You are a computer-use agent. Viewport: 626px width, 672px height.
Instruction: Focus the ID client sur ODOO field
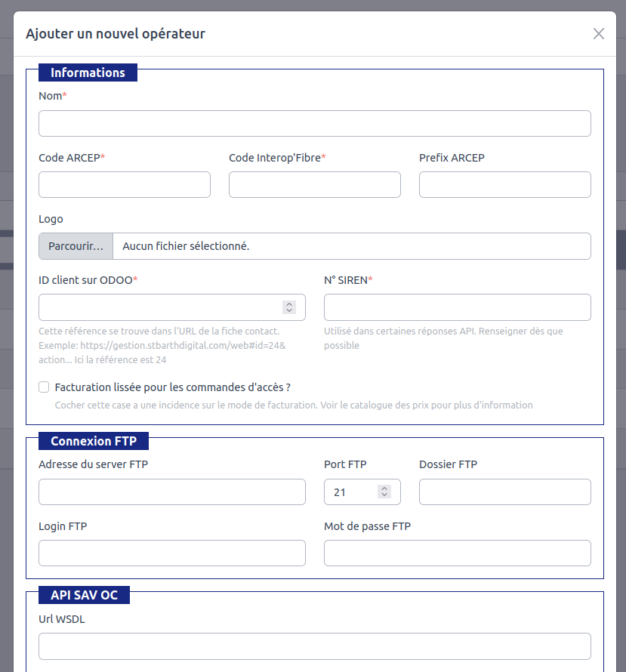click(159, 307)
